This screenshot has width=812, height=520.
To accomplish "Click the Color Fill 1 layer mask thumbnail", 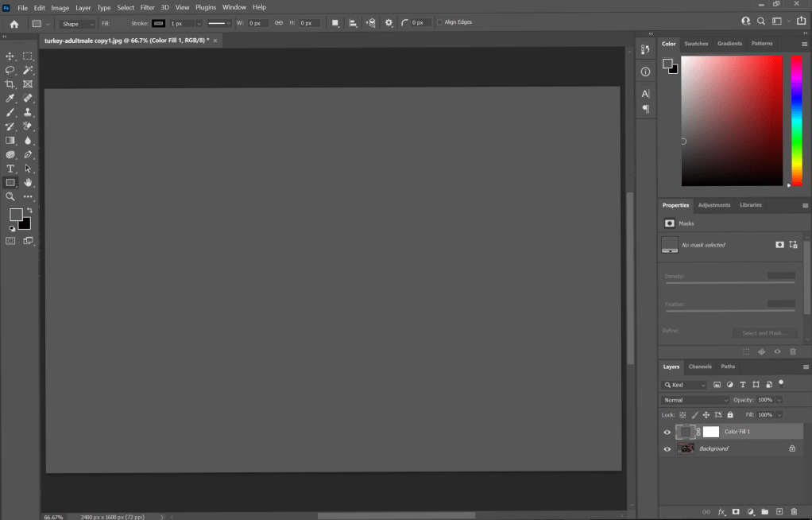I will pyautogui.click(x=711, y=432).
